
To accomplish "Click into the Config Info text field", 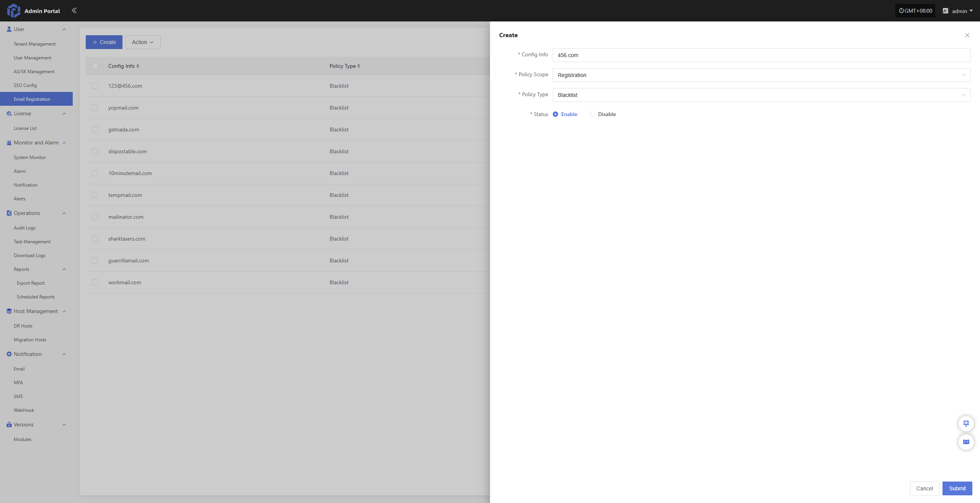I will coord(761,55).
